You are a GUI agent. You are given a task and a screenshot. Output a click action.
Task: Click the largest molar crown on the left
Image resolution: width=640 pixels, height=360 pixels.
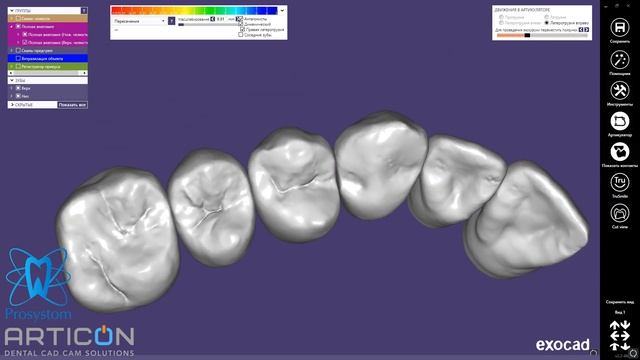pos(118,239)
